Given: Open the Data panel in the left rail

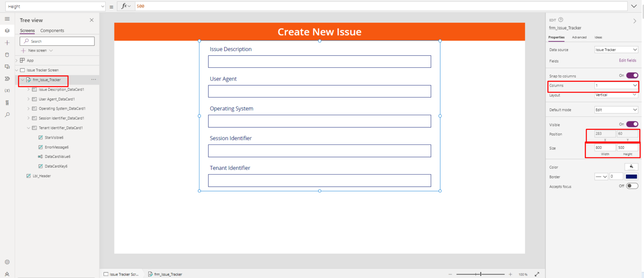Looking at the screenshot, I should 7,54.
